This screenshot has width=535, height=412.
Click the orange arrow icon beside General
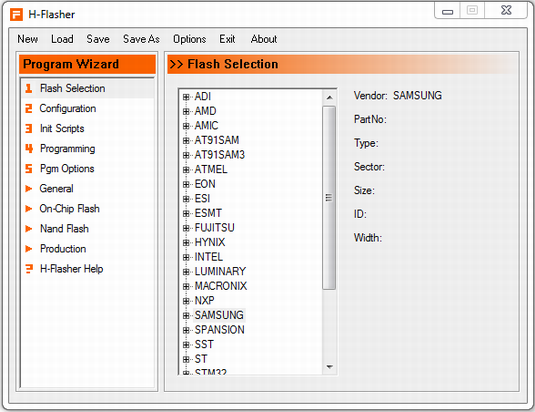click(x=29, y=189)
